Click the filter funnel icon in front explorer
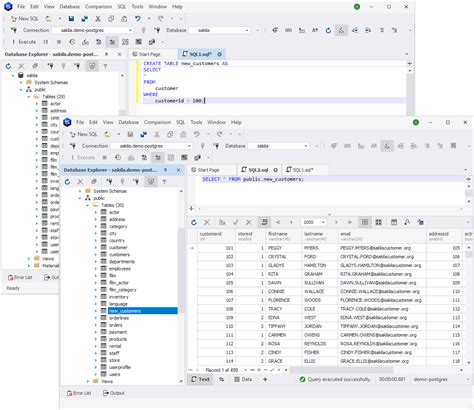474x410 pixels. coord(164,182)
